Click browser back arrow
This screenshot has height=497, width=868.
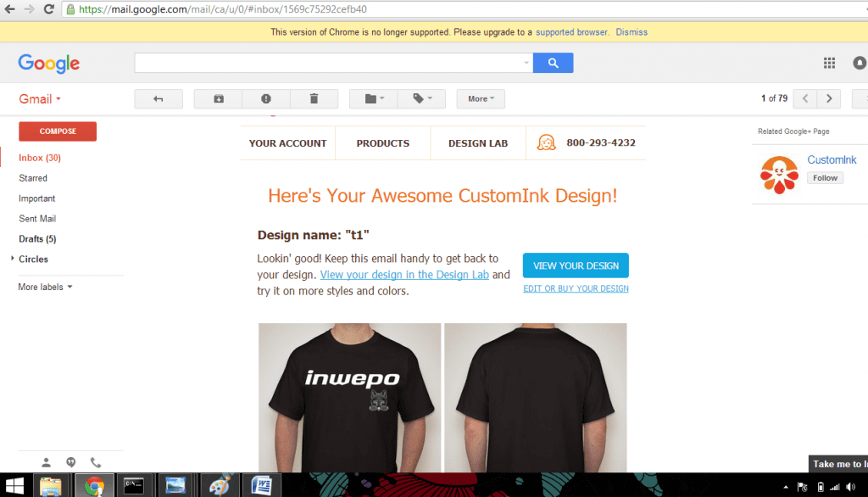10,9
